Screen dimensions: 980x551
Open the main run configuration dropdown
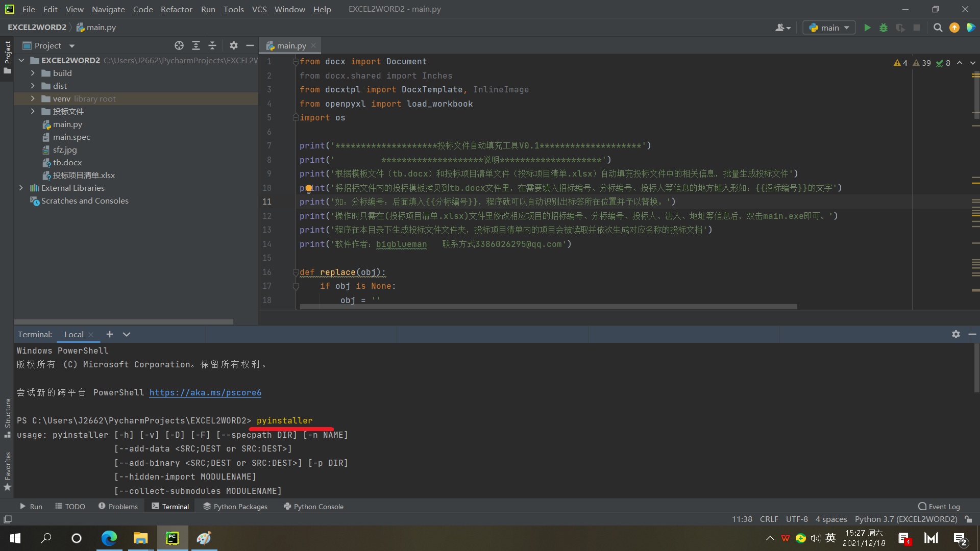(x=829, y=28)
